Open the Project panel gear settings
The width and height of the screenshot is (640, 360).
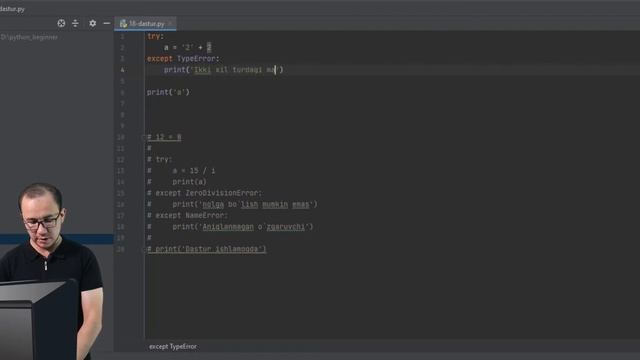93,23
